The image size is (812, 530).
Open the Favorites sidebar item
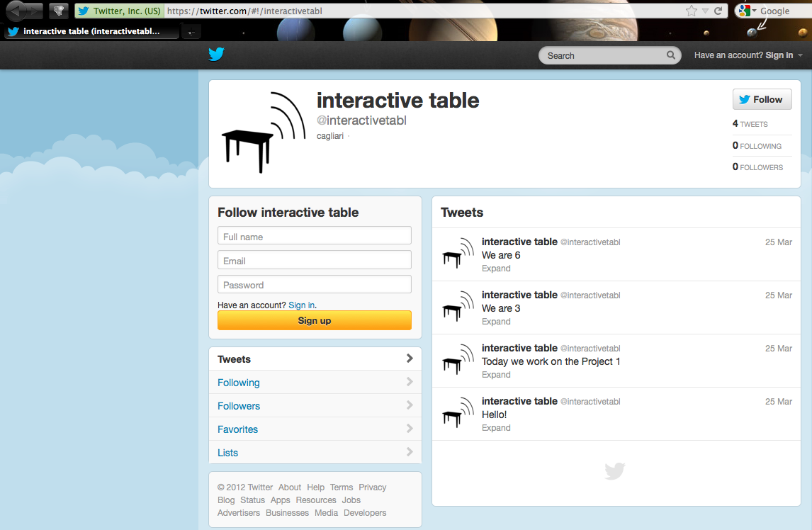point(315,429)
